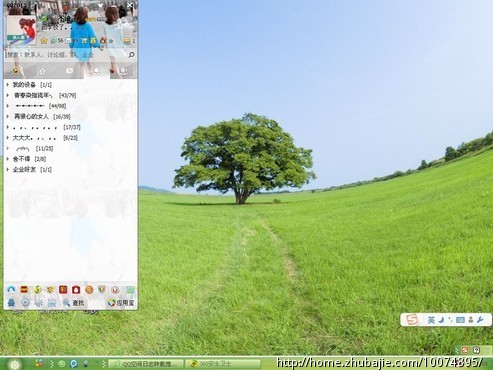The width and height of the screenshot is (493, 370).
Task: Switch to the conversations tab with chat bubble
Action: [x=69, y=71]
